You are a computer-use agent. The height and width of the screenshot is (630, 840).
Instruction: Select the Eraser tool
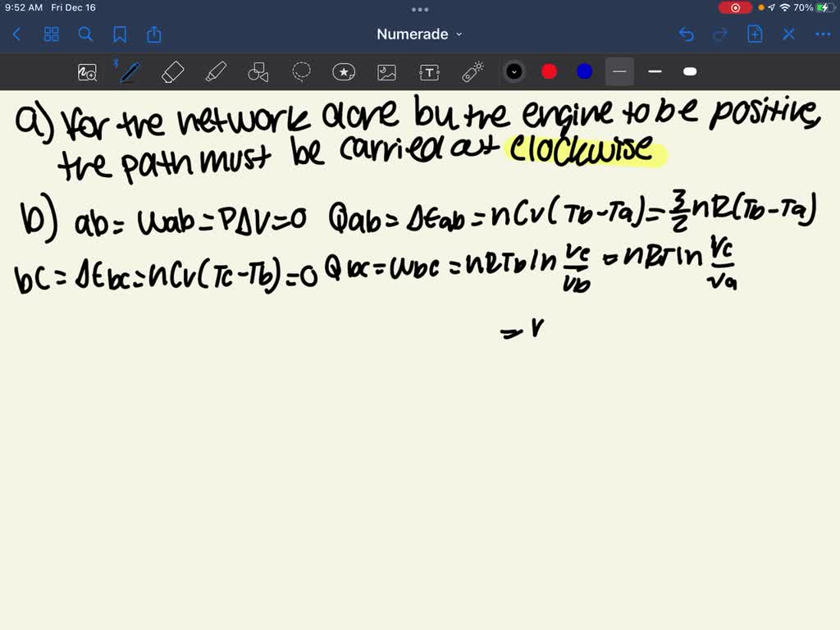[x=172, y=71]
